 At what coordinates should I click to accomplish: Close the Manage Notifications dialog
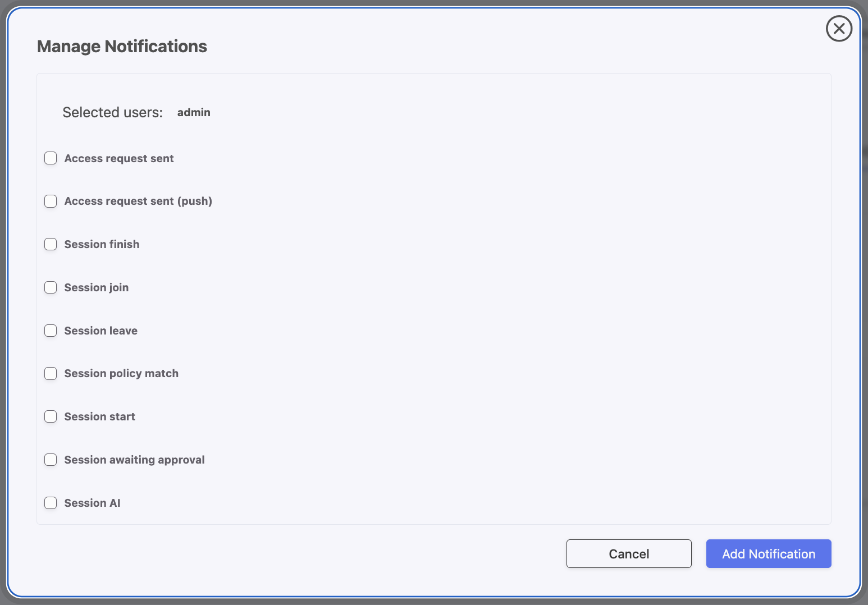coord(839,29)
